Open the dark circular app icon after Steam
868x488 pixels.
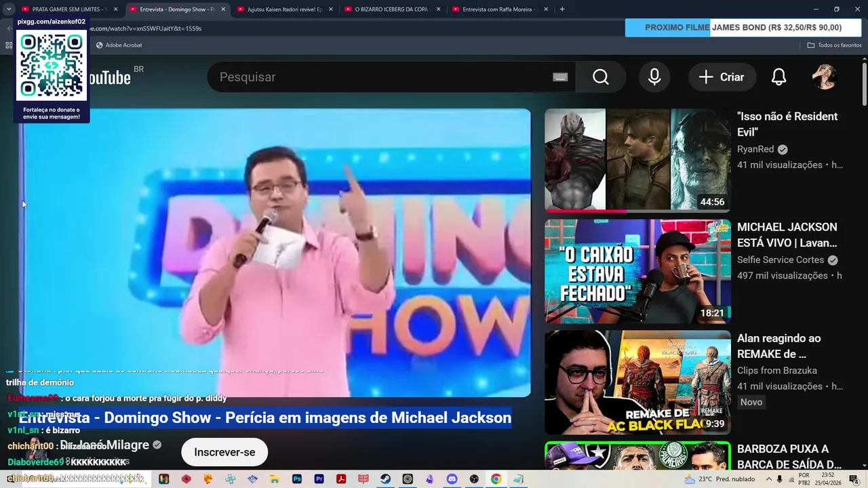coord(408,479)
